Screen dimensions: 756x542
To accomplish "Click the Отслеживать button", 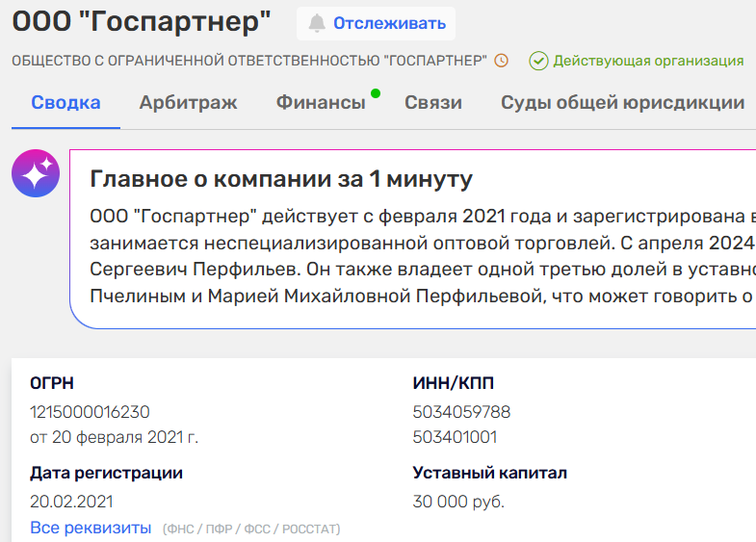I will point(376,24).
